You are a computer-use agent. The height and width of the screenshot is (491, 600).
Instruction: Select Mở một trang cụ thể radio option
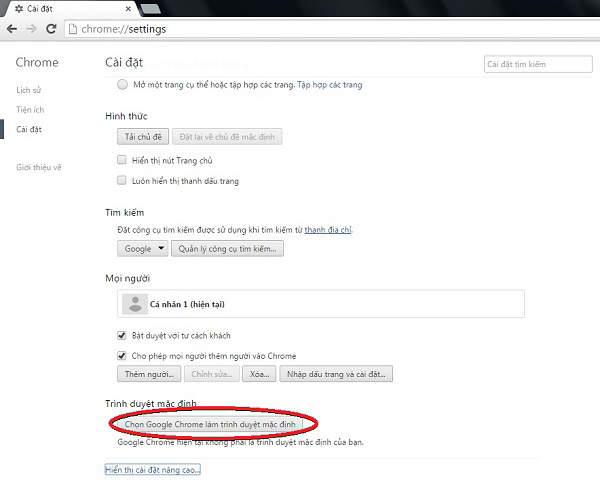(x=123, y=85)
